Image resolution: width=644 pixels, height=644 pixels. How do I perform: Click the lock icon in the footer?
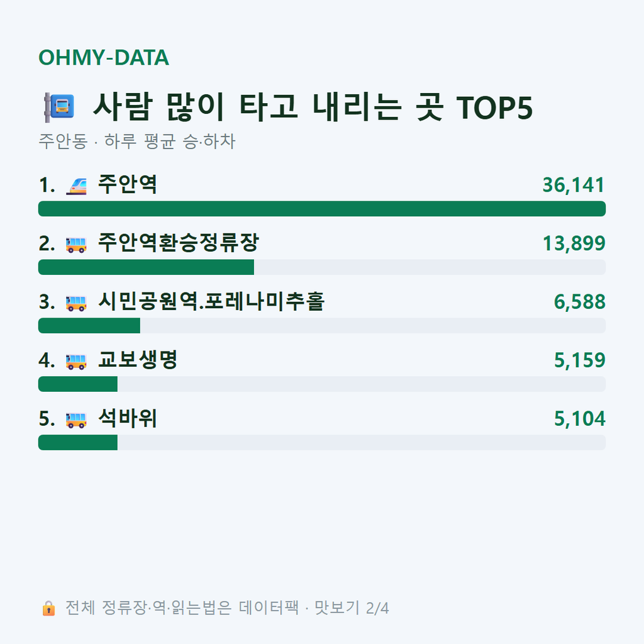(x=48, y=608)
